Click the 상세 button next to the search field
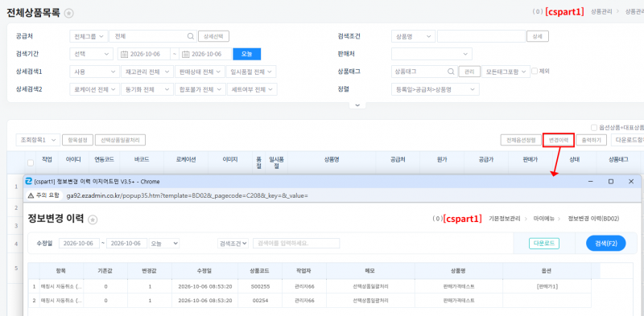 click(538, 36)
